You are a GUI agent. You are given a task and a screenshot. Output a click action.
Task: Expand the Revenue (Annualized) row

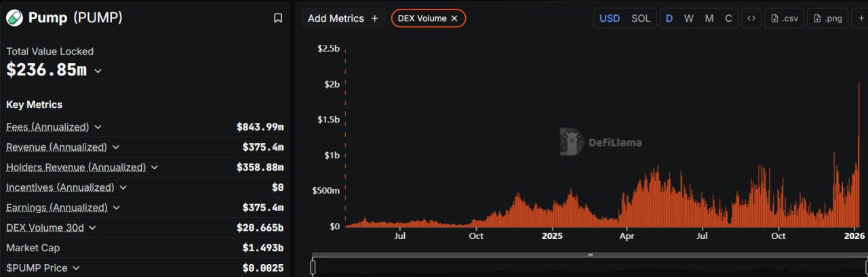pyautogui.click(x=115, y=147)
